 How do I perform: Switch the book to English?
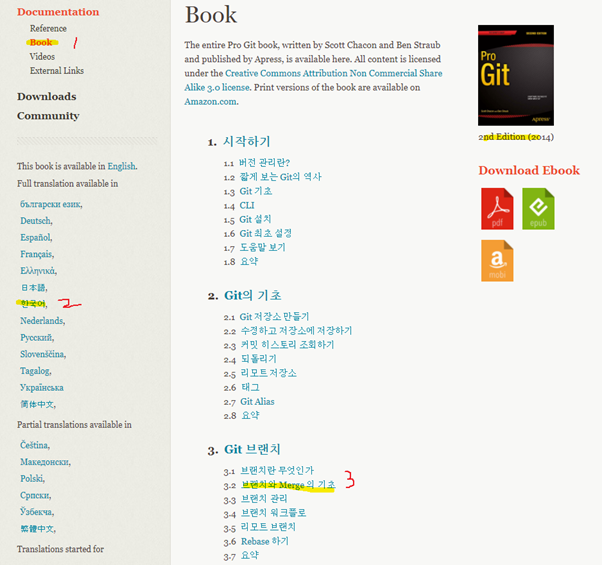click(x=121, y=166)
